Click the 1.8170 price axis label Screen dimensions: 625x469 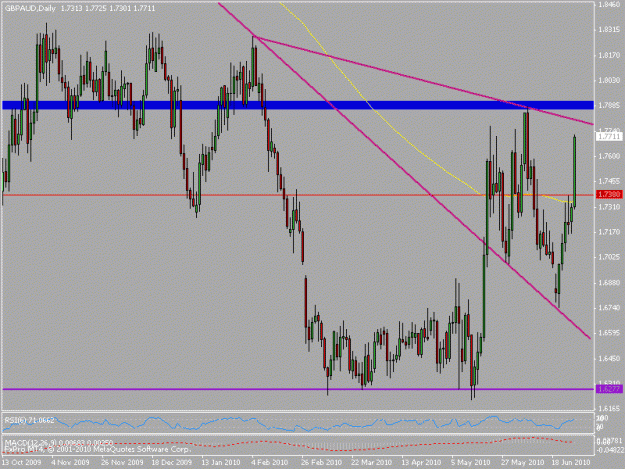tap(609, 55)
